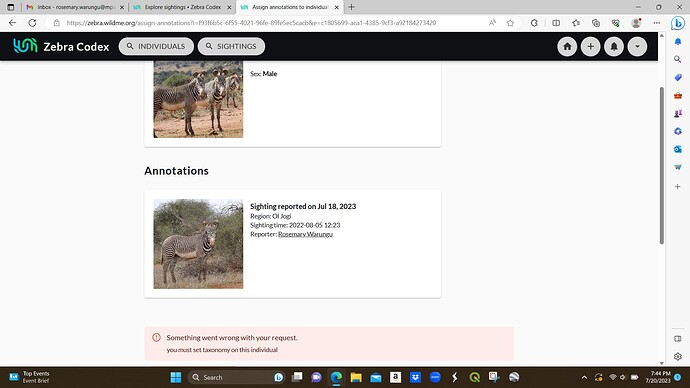Click the plus create button in header
This screenshot has width=690, height=388.
click(590, 46)
